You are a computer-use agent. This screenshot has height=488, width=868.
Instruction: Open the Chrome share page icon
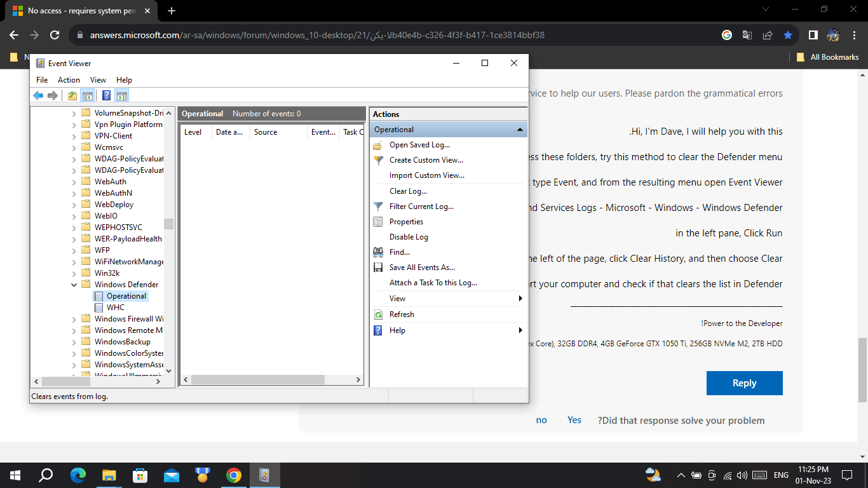pyautogui.click(x=768, y=35)
